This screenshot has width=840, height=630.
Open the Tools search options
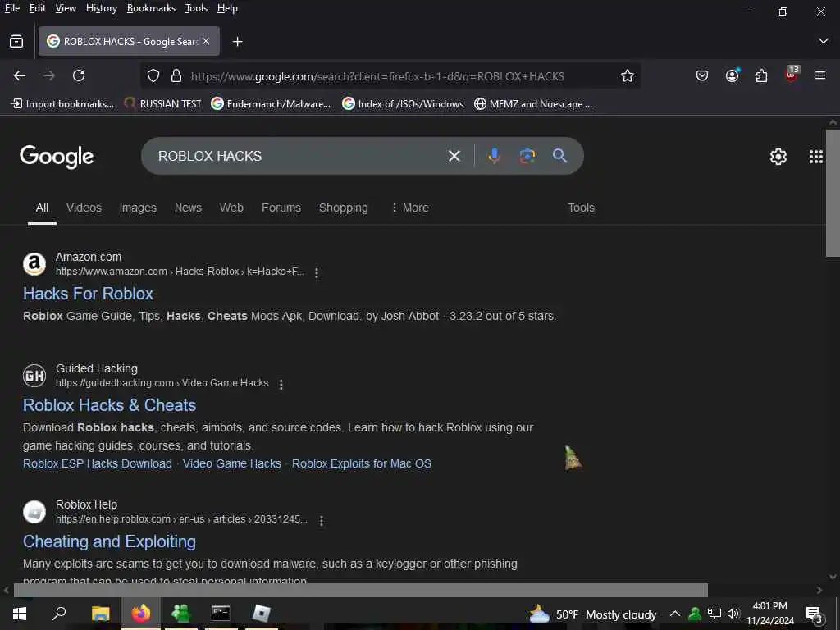click(x=582, y=208)
